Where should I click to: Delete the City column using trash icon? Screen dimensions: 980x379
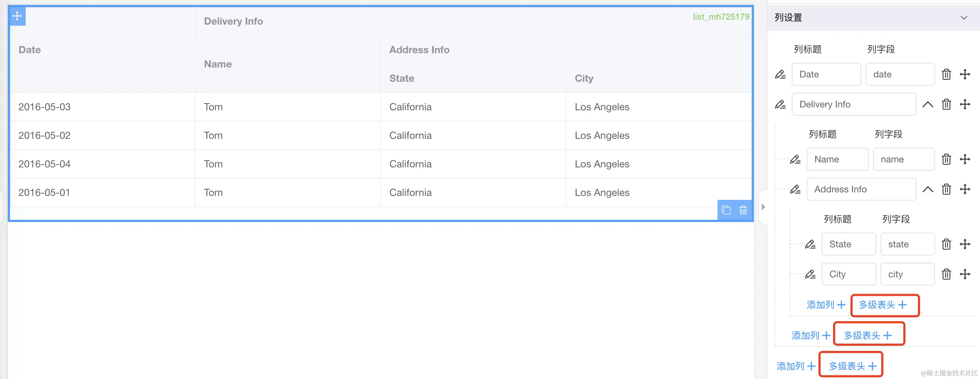[946, 274]
